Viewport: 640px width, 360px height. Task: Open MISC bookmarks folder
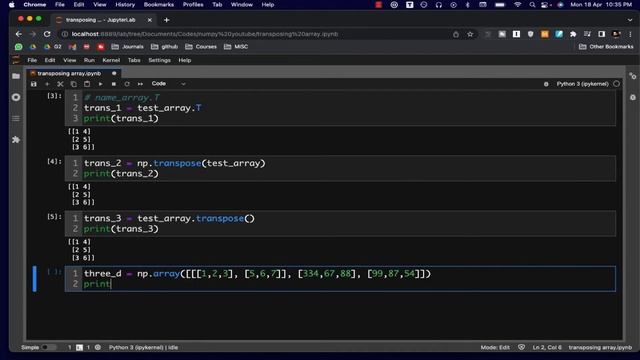[x=236, y=47]
